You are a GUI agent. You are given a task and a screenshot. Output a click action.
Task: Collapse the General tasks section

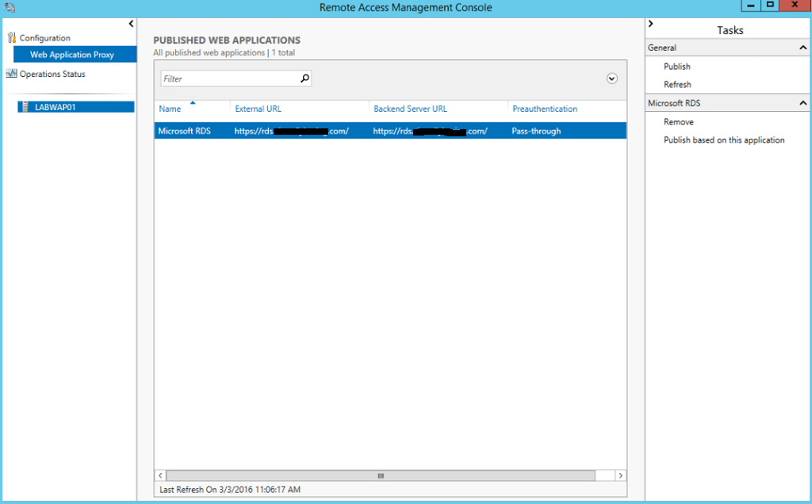point(803,48)
